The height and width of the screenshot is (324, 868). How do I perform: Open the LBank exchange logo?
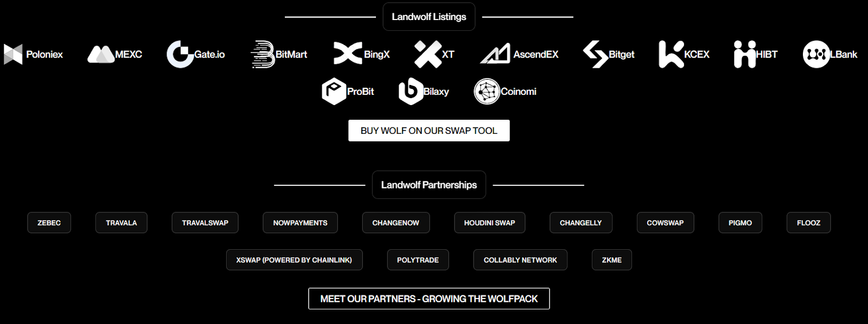click(830, 54)
